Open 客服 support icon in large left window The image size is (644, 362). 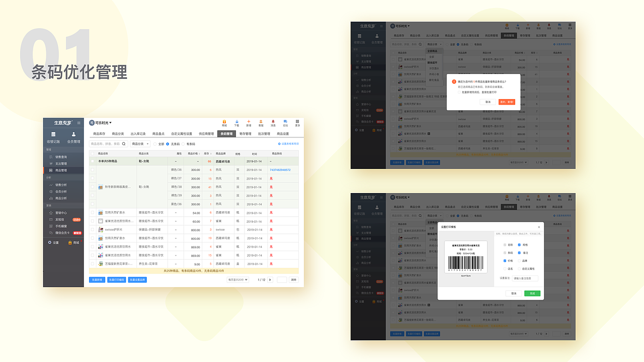pos(261,123)
